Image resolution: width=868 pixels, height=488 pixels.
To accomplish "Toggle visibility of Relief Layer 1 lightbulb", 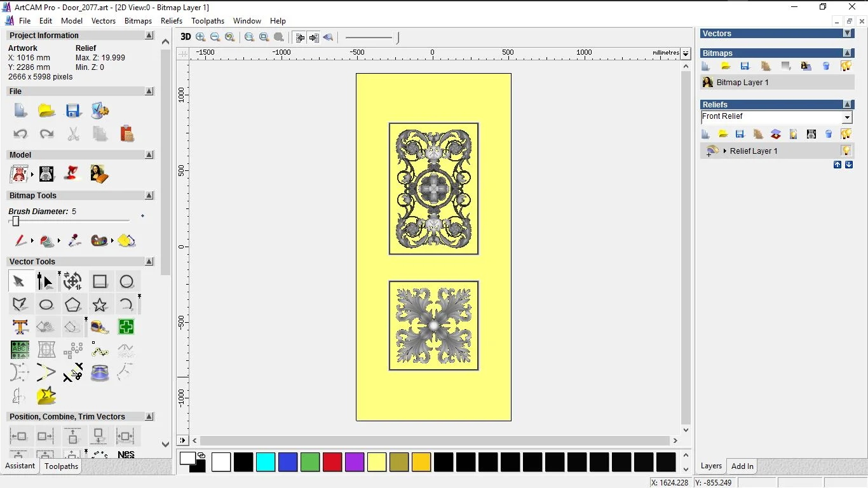I will (x=846, y=151).
